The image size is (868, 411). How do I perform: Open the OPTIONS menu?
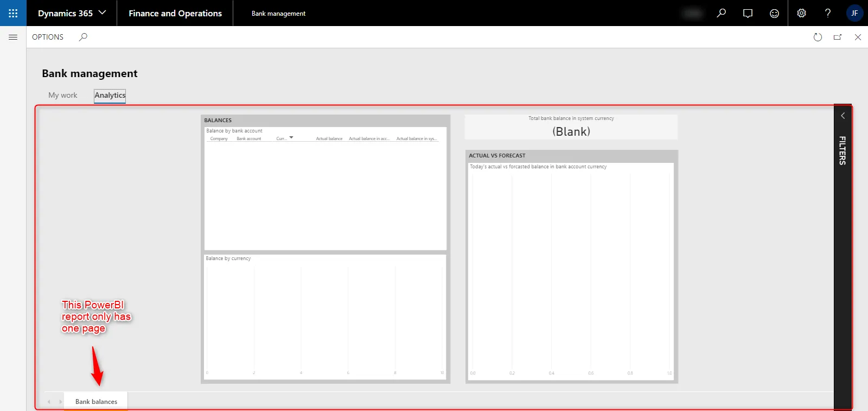[48, 37]
